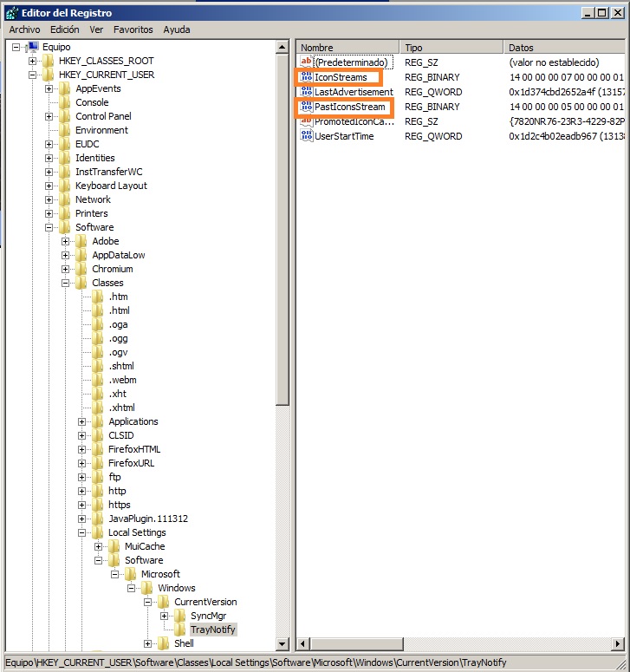Click the IconStreams binary value icon
630x672 pixels.
[x=306, y=77]
